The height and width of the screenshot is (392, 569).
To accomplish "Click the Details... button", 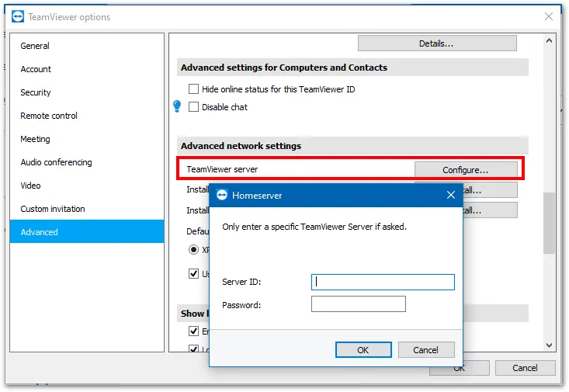I will [x=437, y=43].
